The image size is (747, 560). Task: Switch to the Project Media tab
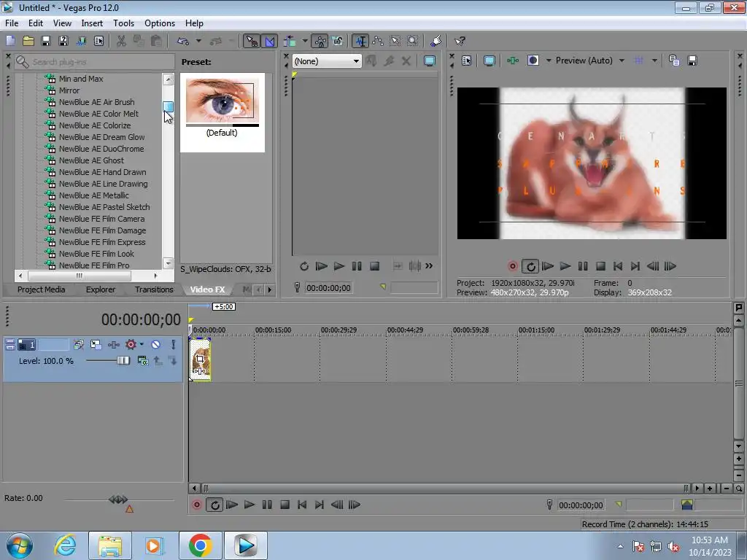coord(41,289)
